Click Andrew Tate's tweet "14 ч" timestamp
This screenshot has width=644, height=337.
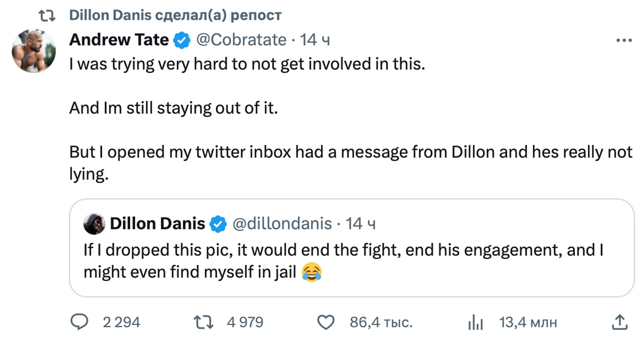pyautogui.click(x=315, y=40)
